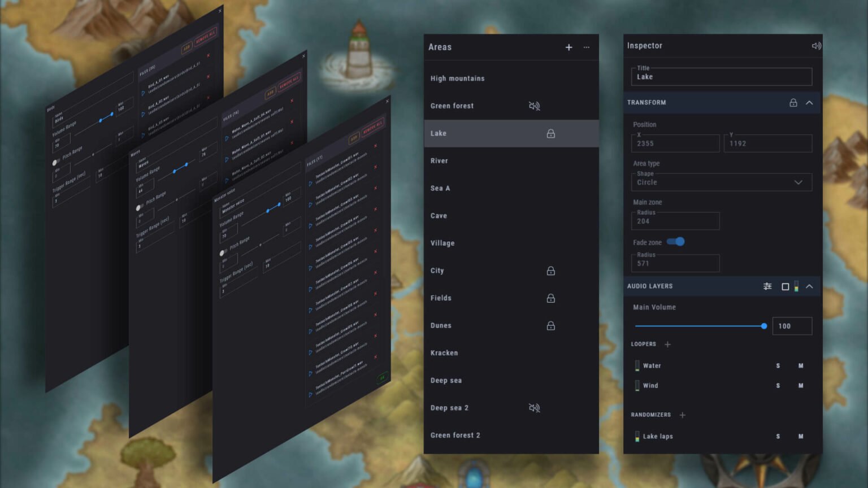Open the Areas panel overflow menu (three dots)
Image resolution: width=868 pixels, height=488 pixels.
pyautogui.click(x=586, y=47)
